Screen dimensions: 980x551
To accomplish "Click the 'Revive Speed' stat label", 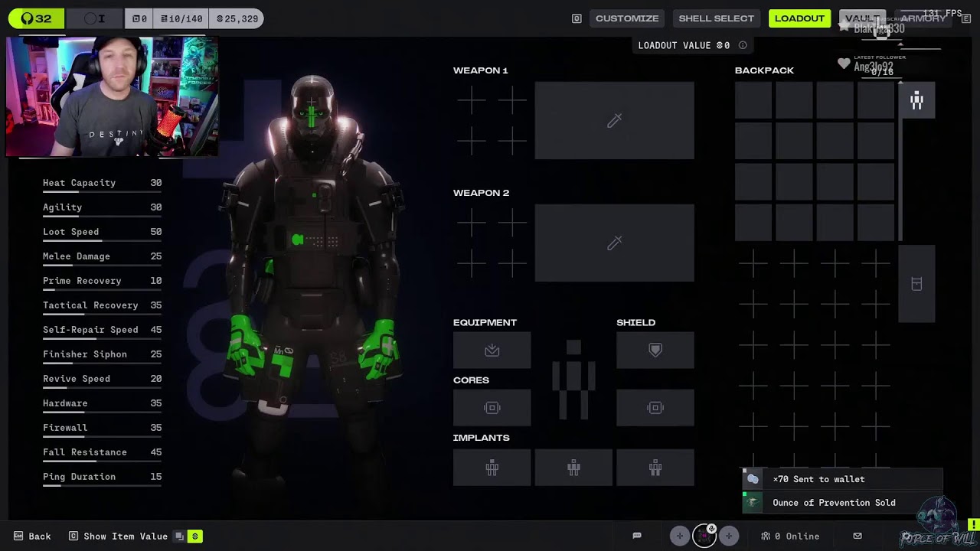I will (77, 379).
